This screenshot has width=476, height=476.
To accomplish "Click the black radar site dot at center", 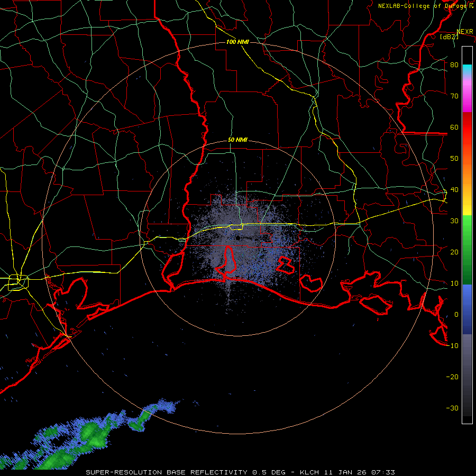I will (238, 239).
